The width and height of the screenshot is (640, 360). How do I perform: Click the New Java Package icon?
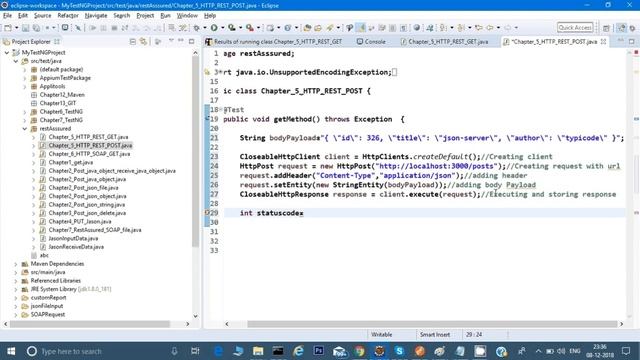[270, 28]
